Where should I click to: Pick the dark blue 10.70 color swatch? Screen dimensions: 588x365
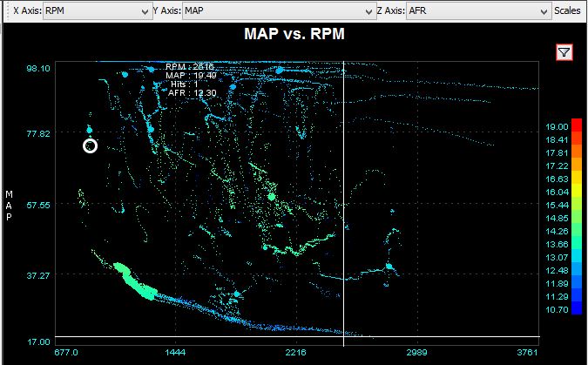click(x=577, y=308)
